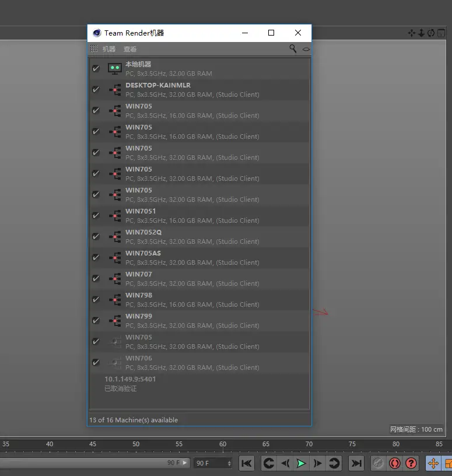Play the animation forwards

[301, 463]
